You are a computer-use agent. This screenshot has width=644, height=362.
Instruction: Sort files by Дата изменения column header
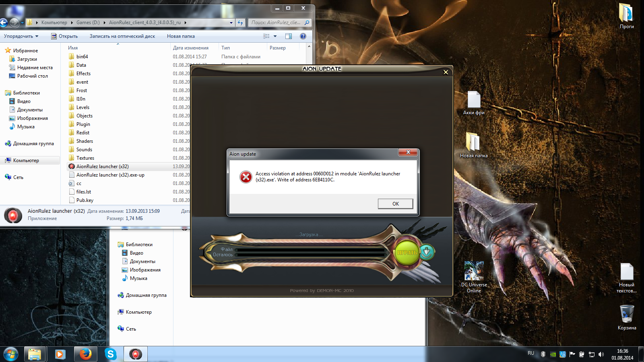191,48
